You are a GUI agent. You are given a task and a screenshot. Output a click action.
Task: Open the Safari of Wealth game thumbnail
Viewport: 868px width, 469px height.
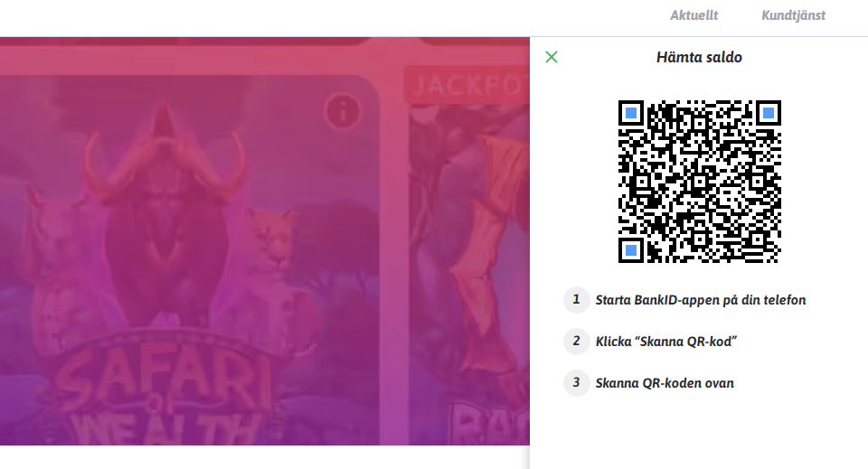click(x=188, y=260)
